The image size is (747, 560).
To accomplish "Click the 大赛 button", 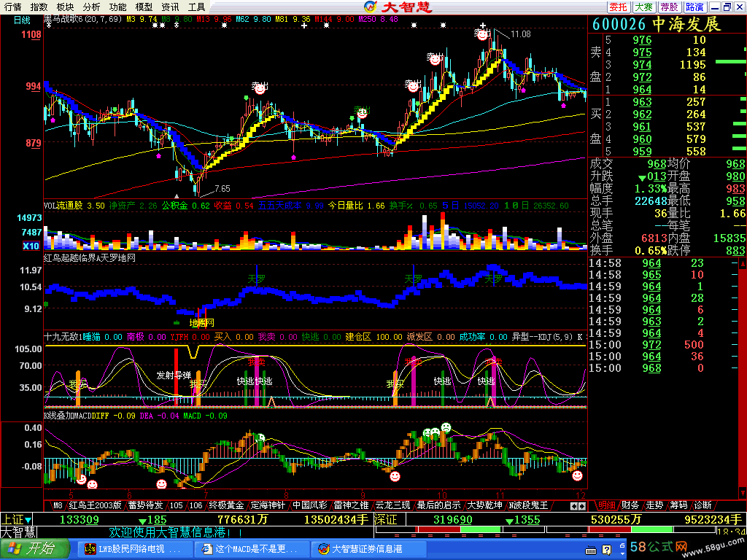I will (644, 7).
